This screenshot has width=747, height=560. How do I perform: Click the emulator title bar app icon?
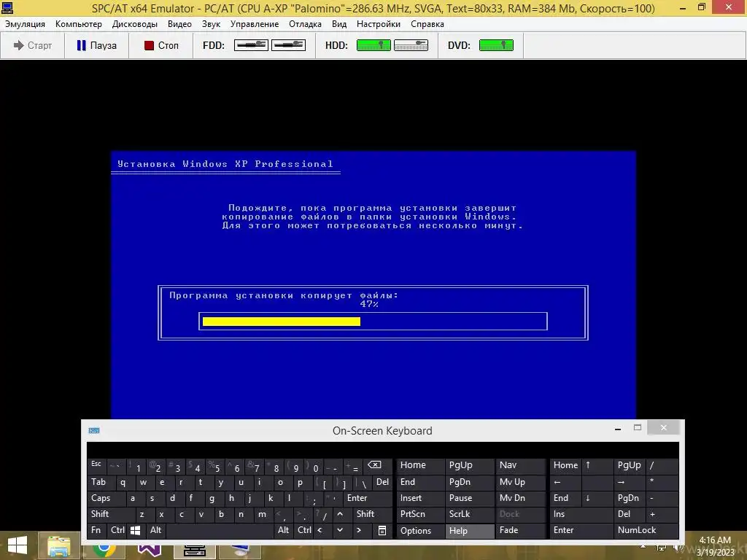7,7
